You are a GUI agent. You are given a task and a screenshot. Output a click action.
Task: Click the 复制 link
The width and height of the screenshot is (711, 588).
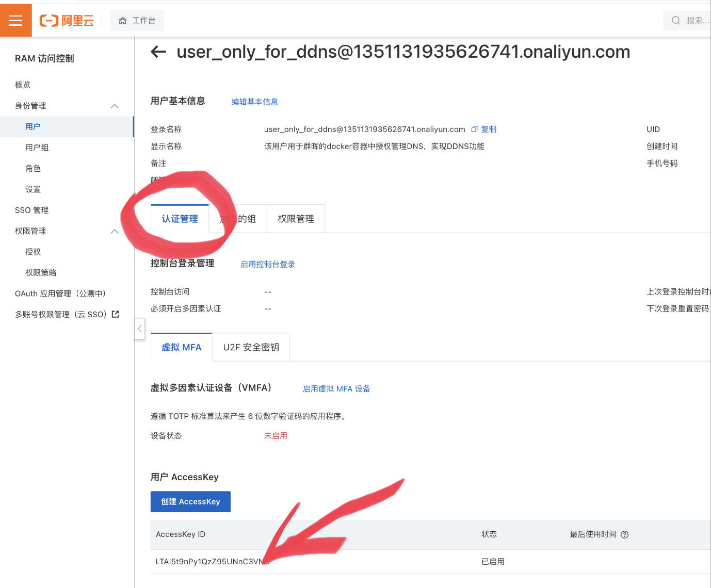click(x=489, y=129)
